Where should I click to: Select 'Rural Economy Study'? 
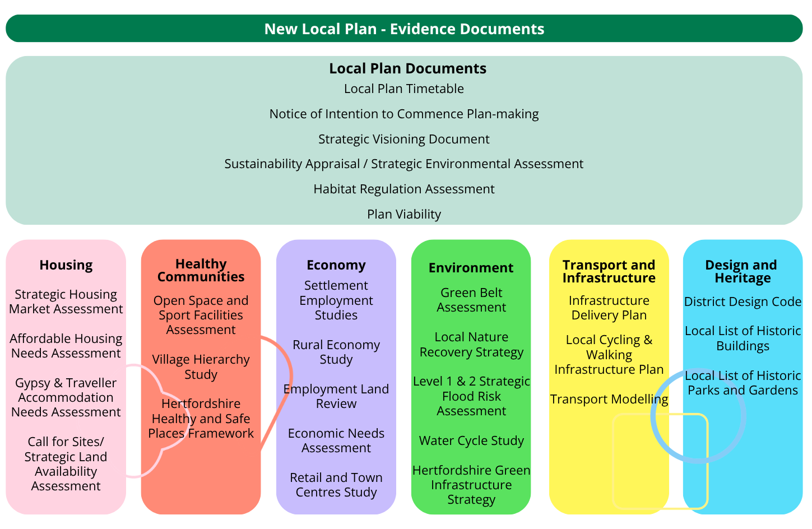pos(336,352)
